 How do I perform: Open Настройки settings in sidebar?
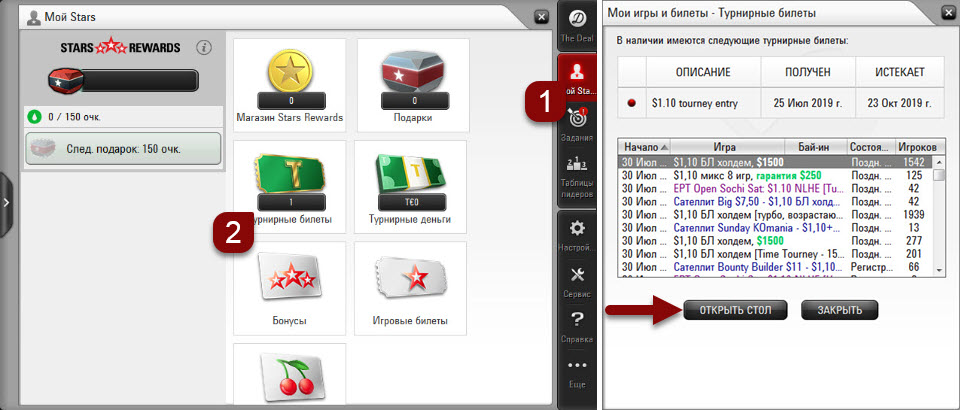[x=577, y=235]
